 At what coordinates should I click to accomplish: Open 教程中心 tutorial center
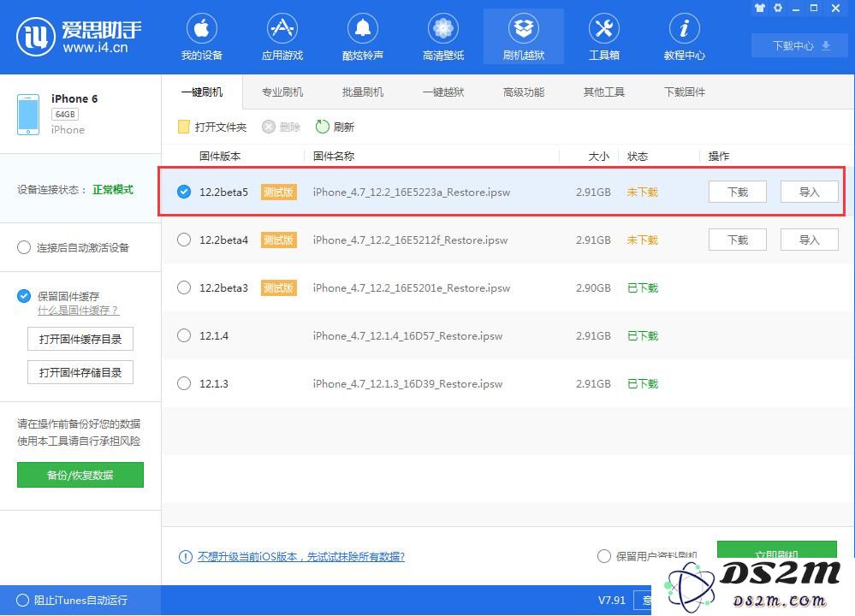pyautogui.click(x=685, y=37)
